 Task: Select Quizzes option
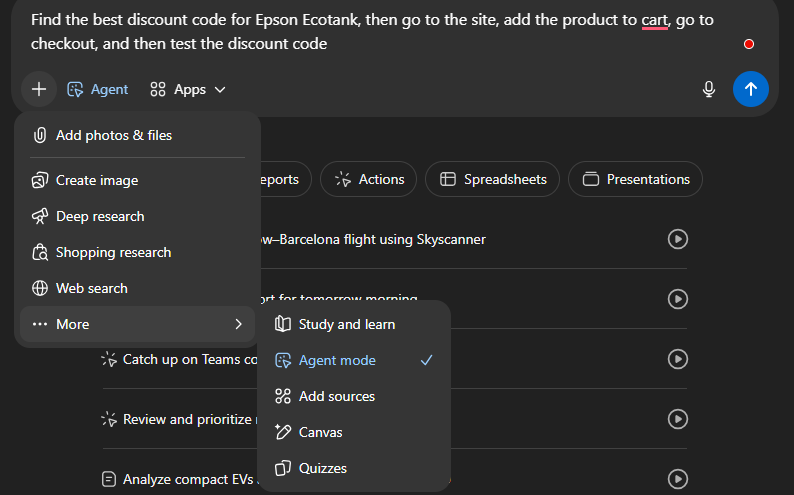coord(354,468)
